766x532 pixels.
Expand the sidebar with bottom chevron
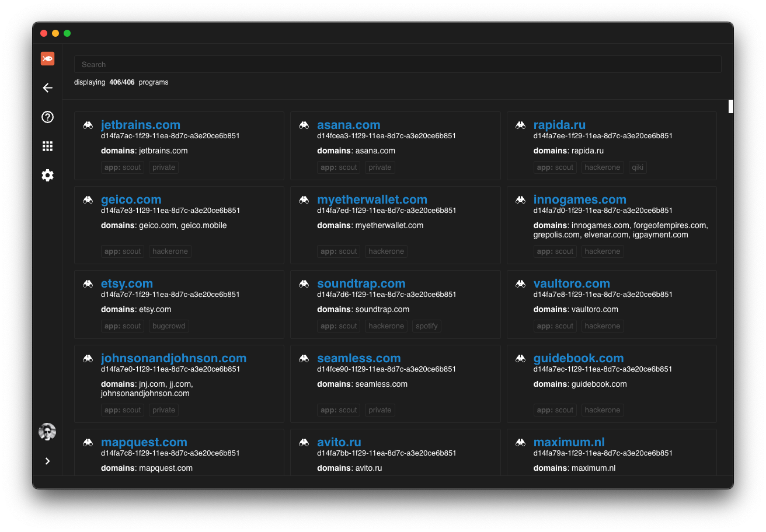47,461
